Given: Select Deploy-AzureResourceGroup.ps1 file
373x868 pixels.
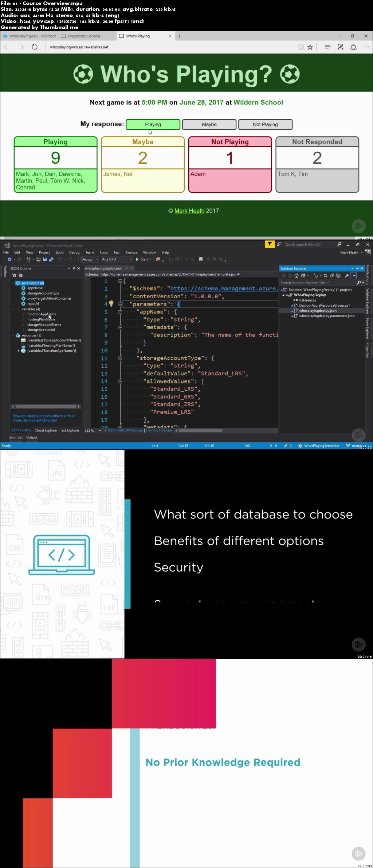Looking at the screenshot, I should pyautogui.click(x=324, y=305).
